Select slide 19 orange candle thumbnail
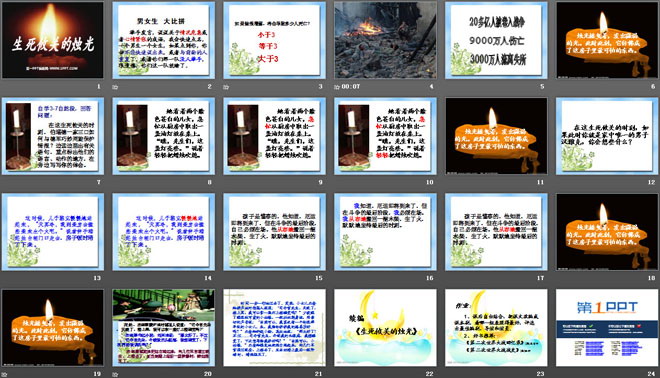Viewport: 660px width, 378px height. point(53,327)
